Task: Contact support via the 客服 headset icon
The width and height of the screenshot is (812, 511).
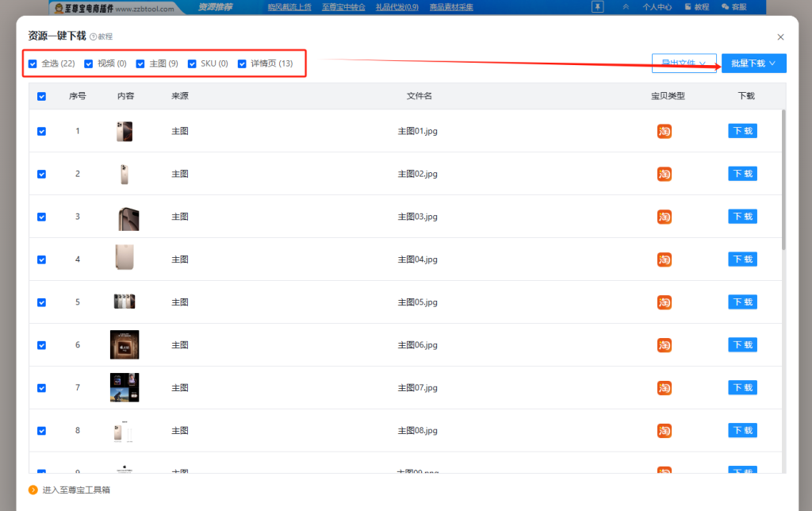Action: click(724, 6)
